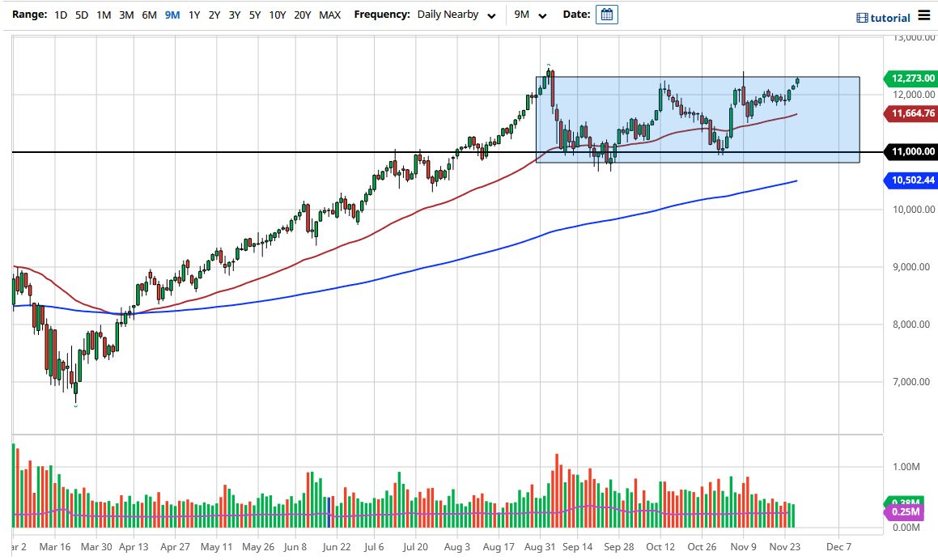The height and width of the screenshot is (560, 938).
Task: Select the 1D range
Action: tap(60, 14)
